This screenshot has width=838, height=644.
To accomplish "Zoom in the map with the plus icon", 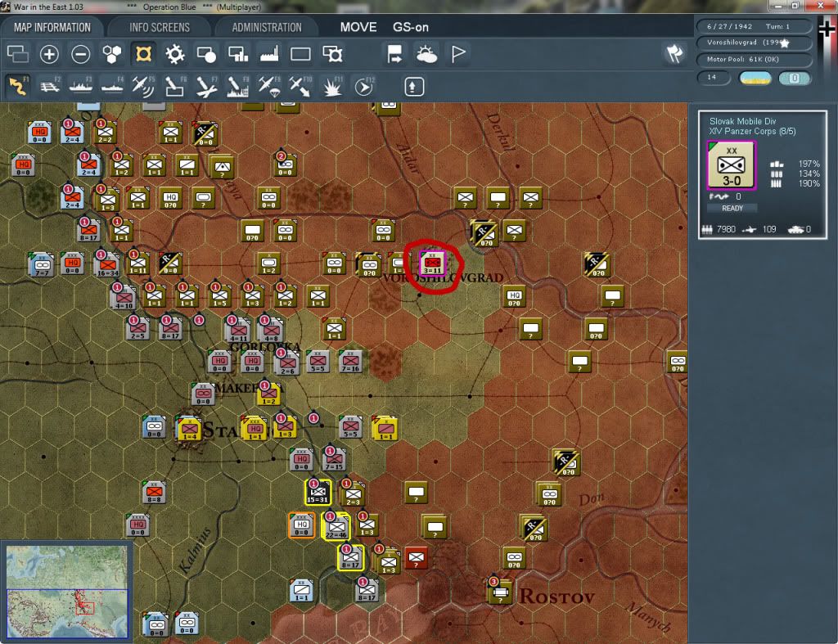I will [x=49, y=54].
